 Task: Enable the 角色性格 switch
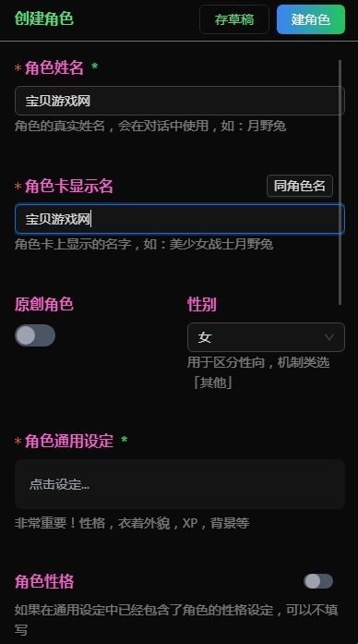tap(318, 581)
